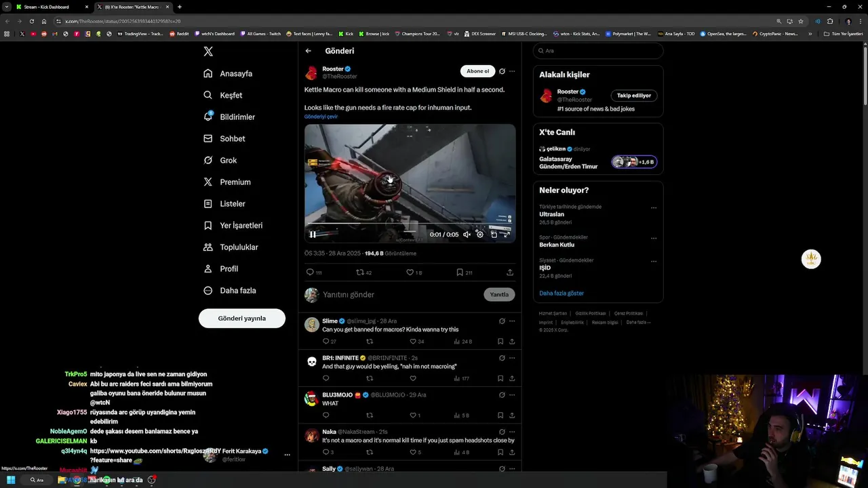Click the Topluluklar communities icon
868x488 pixels.
(208, 247)
